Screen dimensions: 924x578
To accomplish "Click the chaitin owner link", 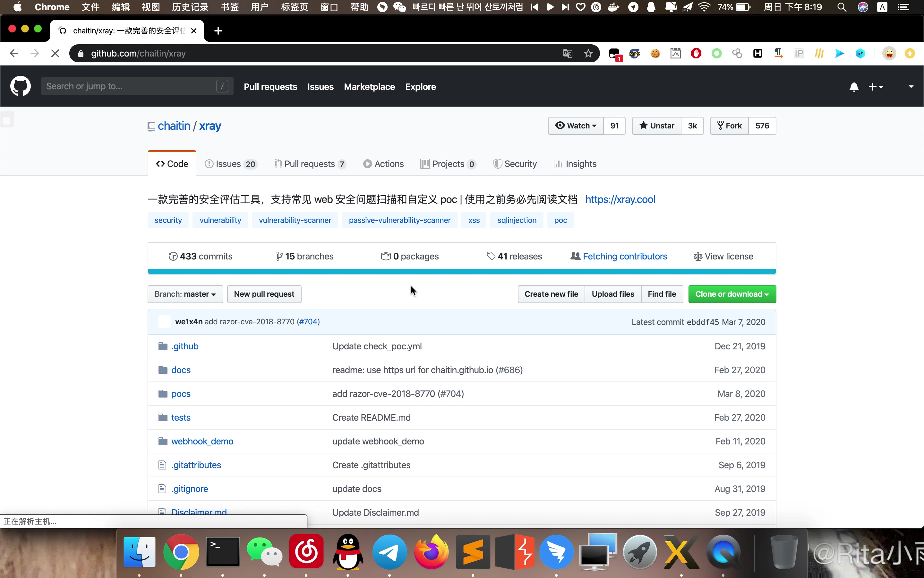I will pos(174,126).
